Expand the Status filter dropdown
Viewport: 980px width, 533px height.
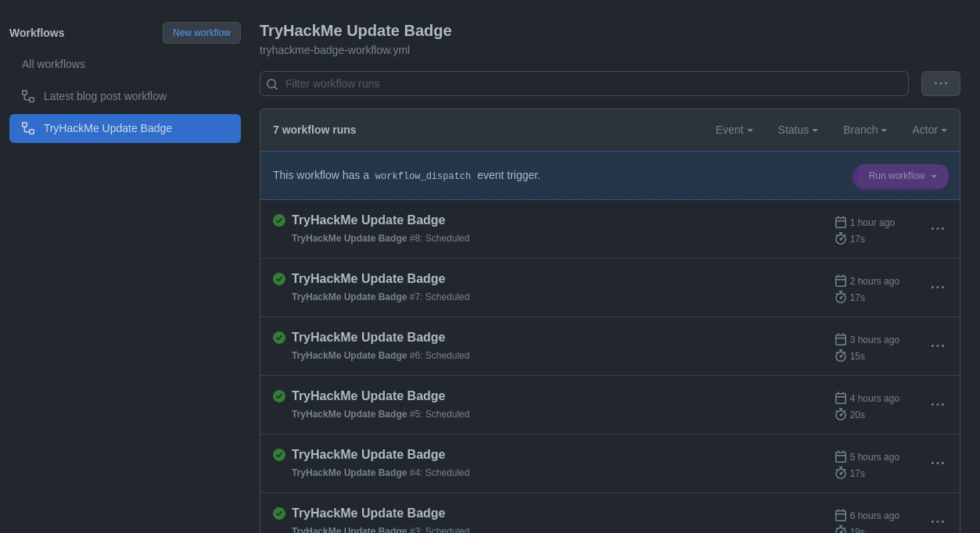pos(797,130)
